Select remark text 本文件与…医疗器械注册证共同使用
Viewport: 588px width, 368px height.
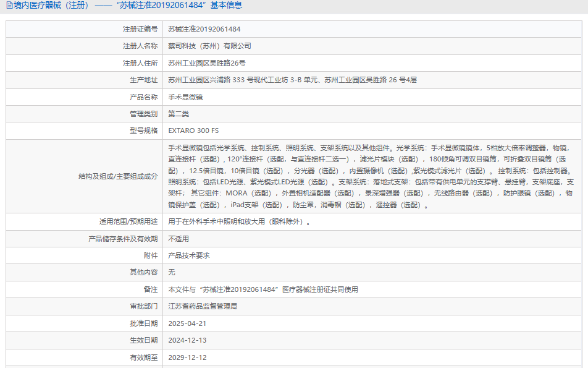click(x=263, y=289)
